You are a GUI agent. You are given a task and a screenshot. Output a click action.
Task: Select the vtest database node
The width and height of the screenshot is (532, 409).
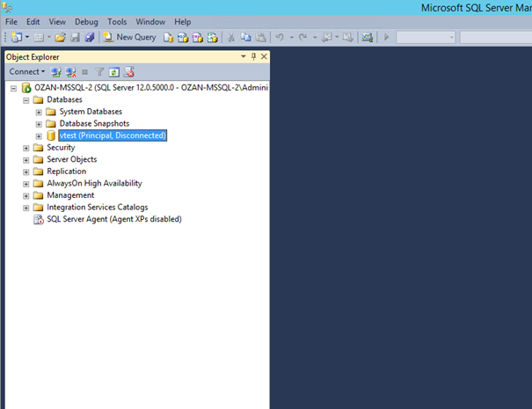click(x=113, y=135)
